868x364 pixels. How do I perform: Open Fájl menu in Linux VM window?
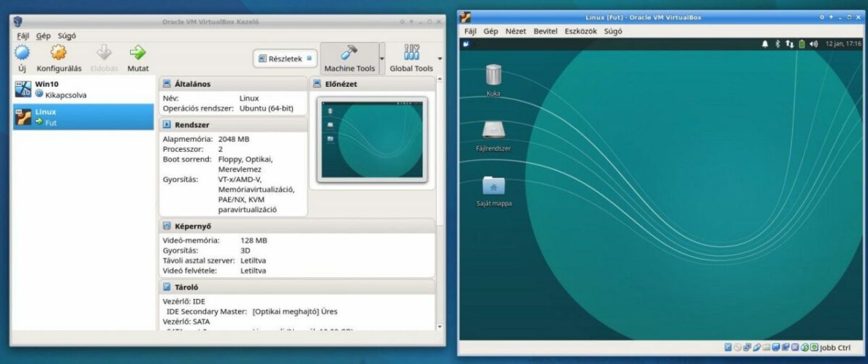coord(470,31)
